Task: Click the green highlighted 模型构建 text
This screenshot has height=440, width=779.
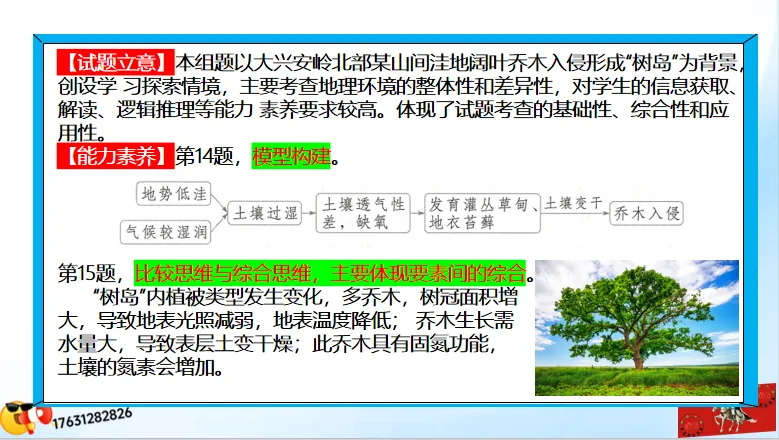Action: [291, 156]
